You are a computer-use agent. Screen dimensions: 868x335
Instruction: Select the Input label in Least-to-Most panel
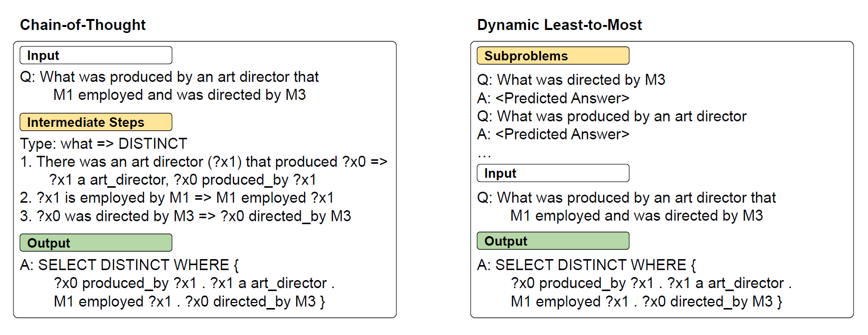[553, 173]
